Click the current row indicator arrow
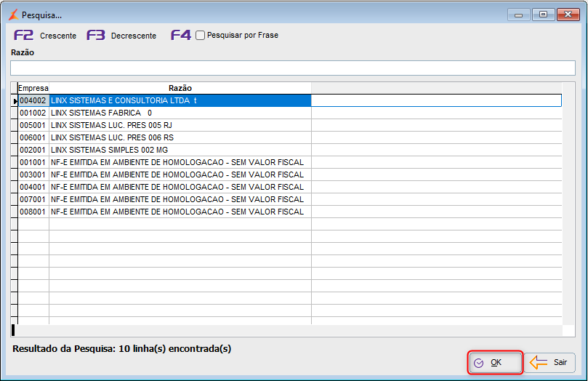 tap(15, 101)
